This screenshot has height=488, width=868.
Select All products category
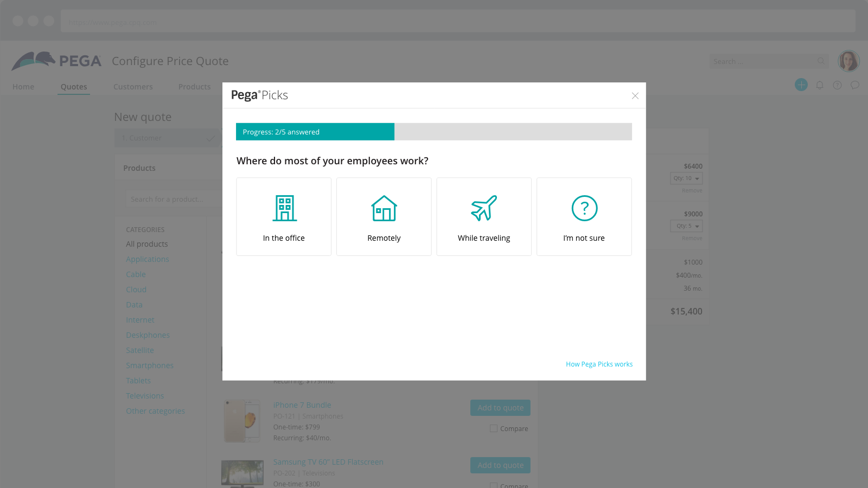click(147, 244)
